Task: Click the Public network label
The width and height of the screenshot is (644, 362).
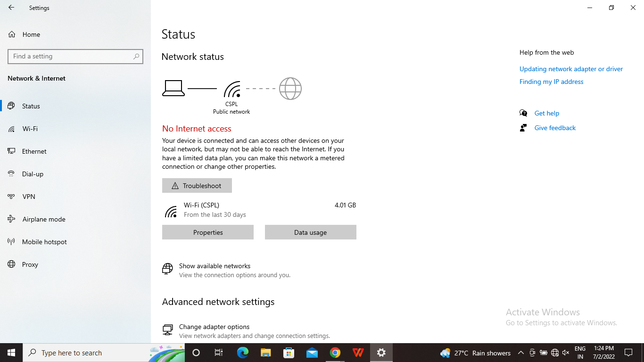Action: pyautogui.click(x=231, y=112)
